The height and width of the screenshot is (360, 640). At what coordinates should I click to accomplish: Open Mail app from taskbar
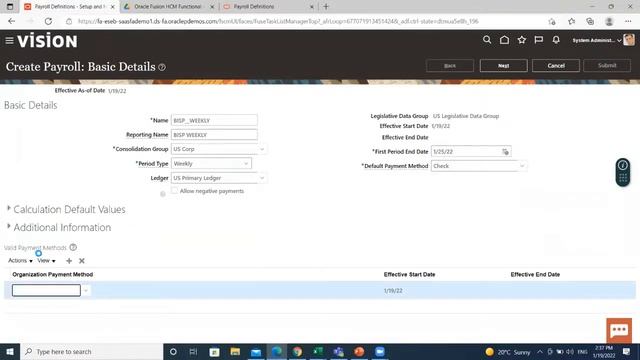coord(256,351)
